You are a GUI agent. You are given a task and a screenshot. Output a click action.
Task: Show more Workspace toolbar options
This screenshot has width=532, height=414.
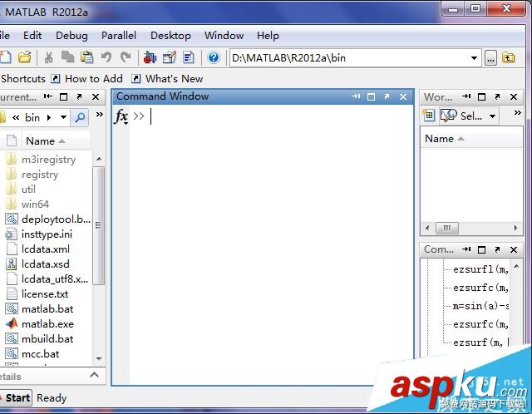point(517,113)
